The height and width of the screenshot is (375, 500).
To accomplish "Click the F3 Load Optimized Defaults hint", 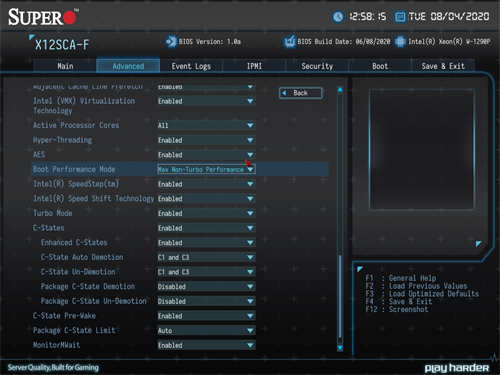I will click(422, 294).
